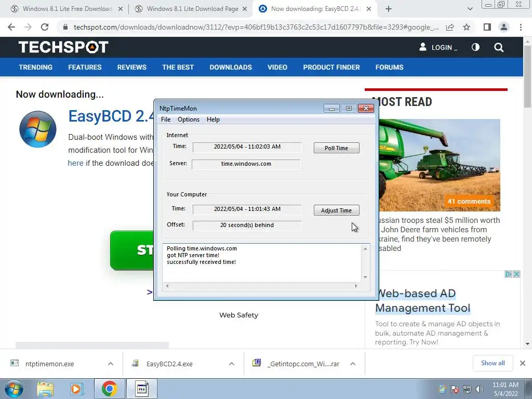Open DOWNLOADS in TechSpot nav

(x=231, y=67)
